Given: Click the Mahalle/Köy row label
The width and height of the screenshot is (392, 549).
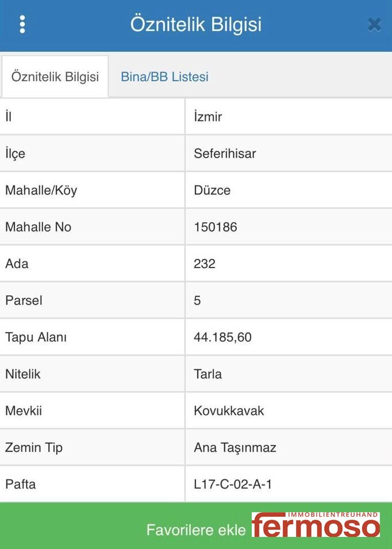Looking at the screenshot, I should point(41,190).
